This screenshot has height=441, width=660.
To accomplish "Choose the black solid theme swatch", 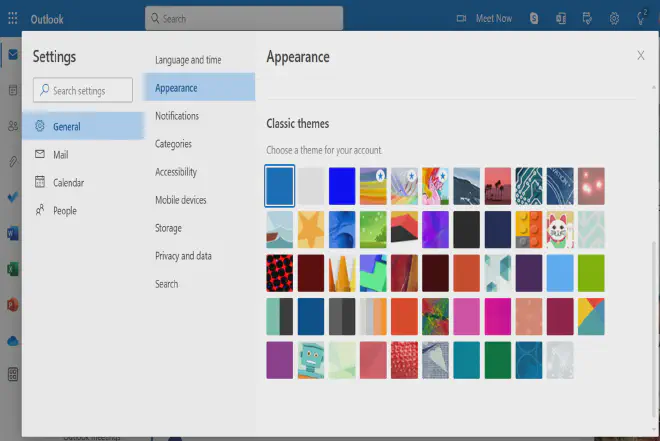I will [466, 229].
